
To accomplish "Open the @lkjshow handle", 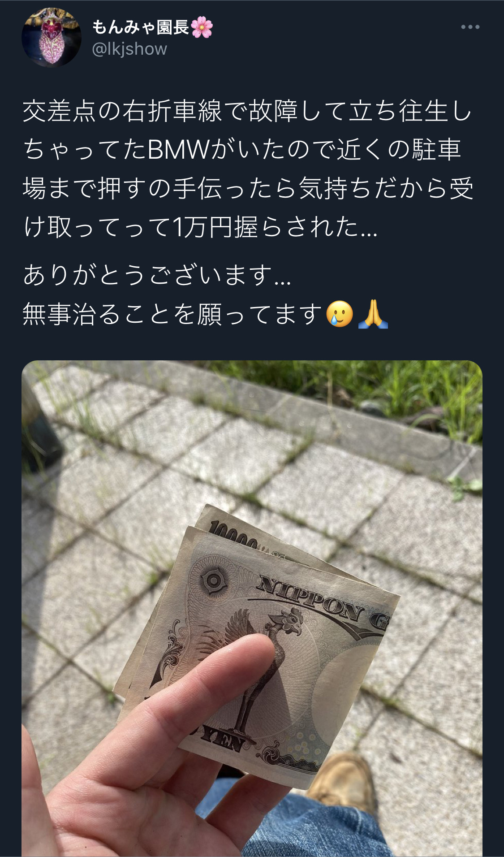I will point(129,49).
